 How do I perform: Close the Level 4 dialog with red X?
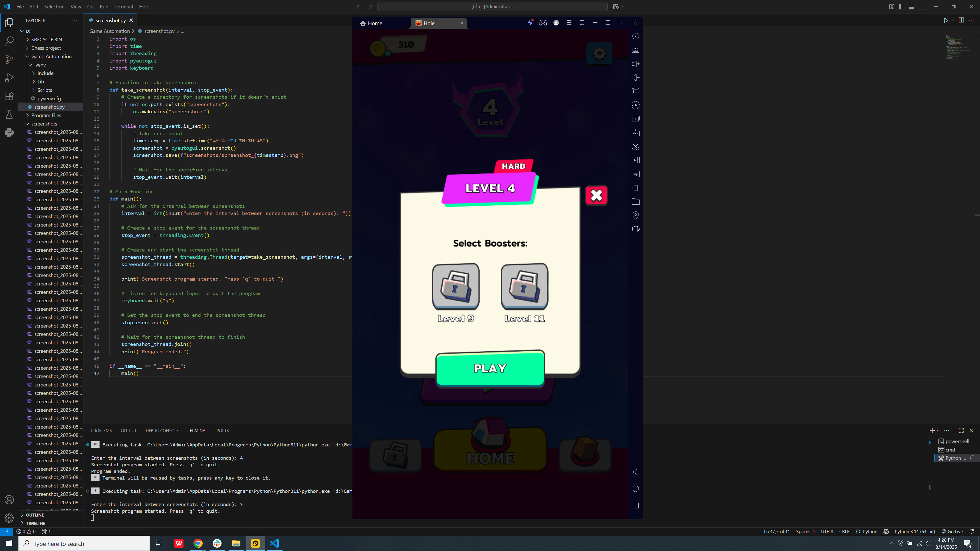point(596,195)
